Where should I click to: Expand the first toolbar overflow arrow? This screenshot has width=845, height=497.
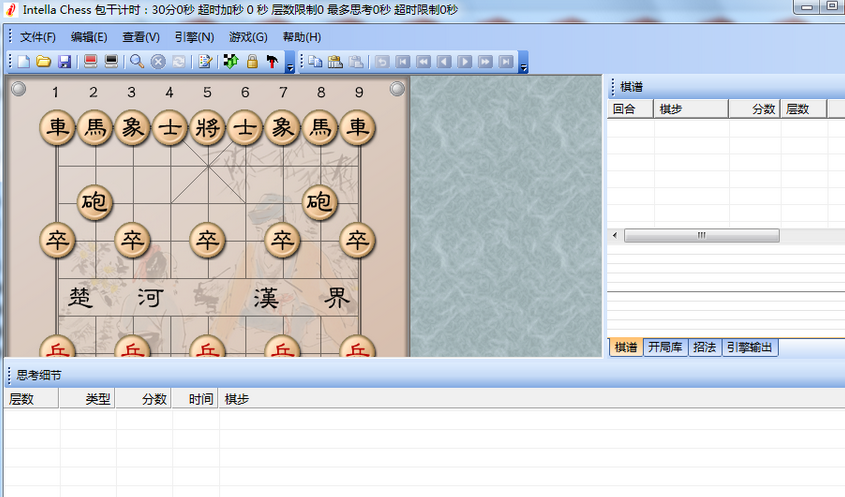pyautogui.click(x=289, y=67)
